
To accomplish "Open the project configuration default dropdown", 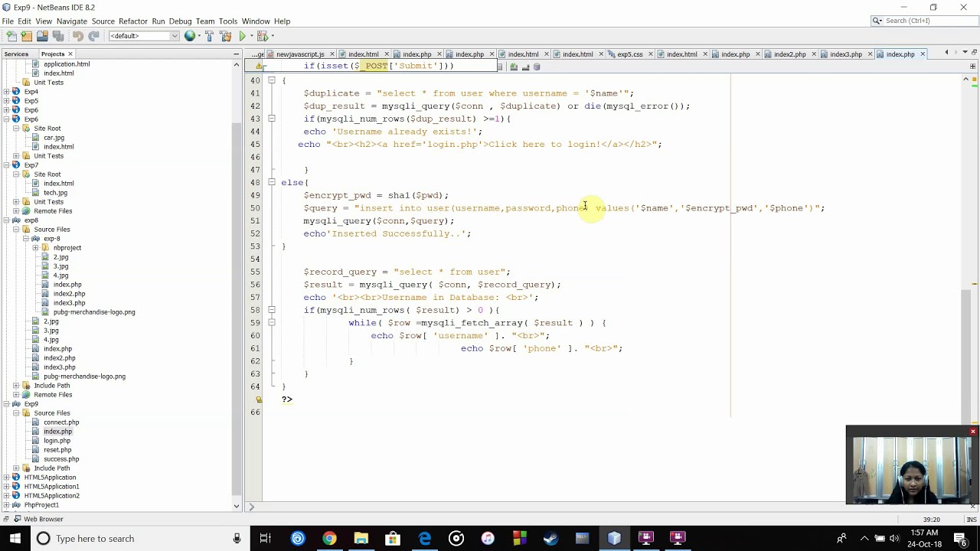I will coord(144,36).
